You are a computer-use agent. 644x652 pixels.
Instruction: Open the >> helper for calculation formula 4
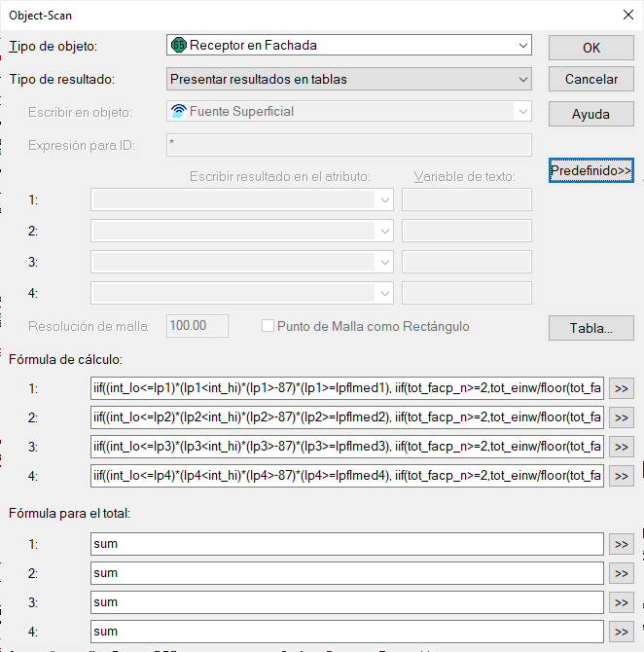pyautogui.click(x=621, y=476)
